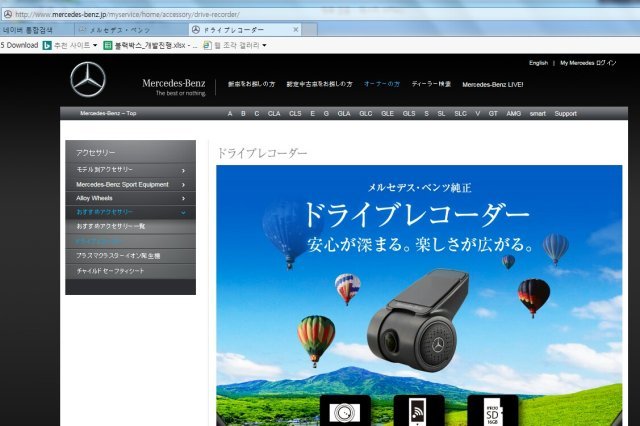The height and width of the screenshot is (426, 640).
Task: Collapse the おすすめアクセサリー section chevron
Action: pyautogui.click(x=183, y=213)
